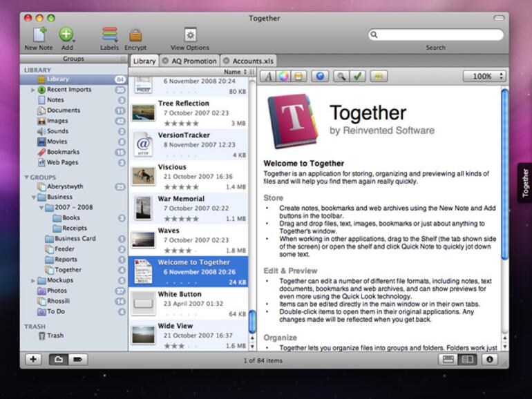The height and width of the screenshot is (399, 532).
Task: Click the green Add button
Action: [x=67, y=38]
